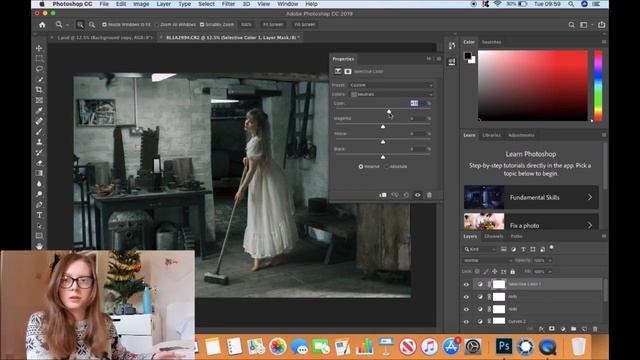This screenshot has height=360, width=640.
Task: Add layer mask in Layers panel
Action: coord(552,329)
